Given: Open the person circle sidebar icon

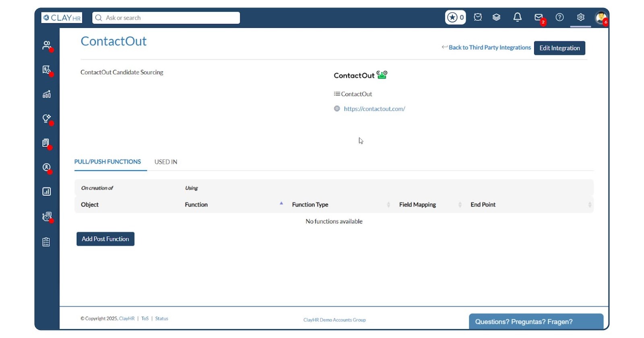Looking at the screenshot, I should (47, 167).
